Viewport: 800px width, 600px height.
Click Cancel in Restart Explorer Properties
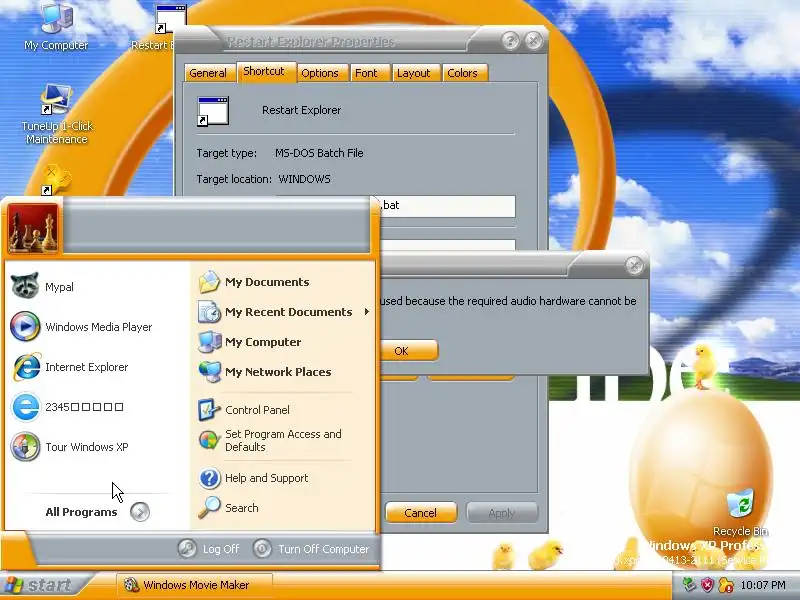pyautogui.click(x=421, y=513)
